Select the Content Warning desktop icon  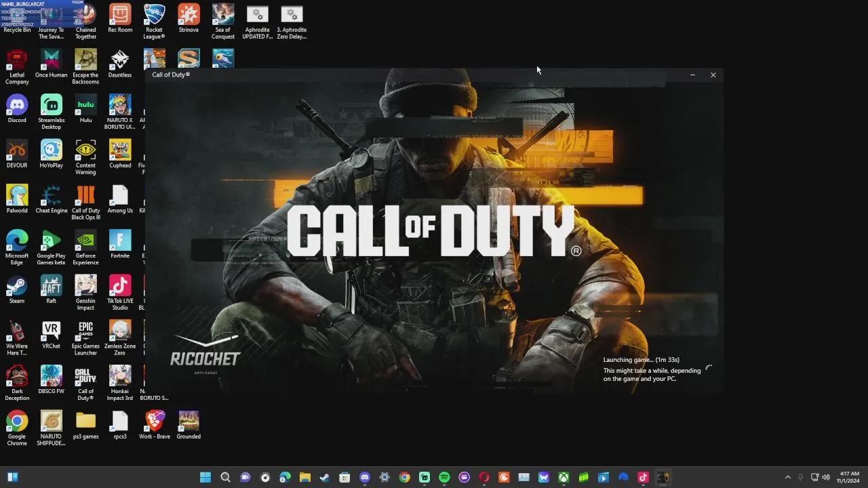pyautogui.click(x=85, y=157)
